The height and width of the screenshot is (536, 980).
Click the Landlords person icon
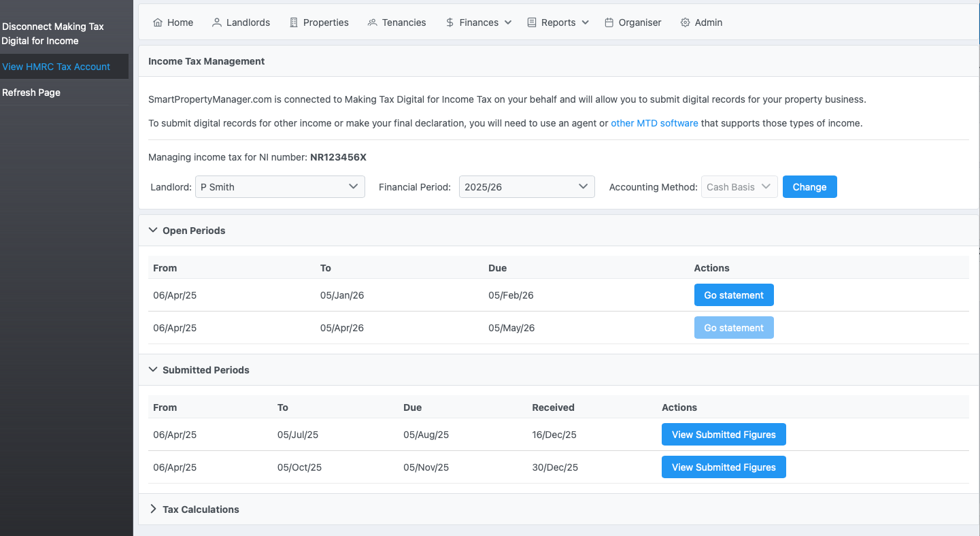pos(217,22)
